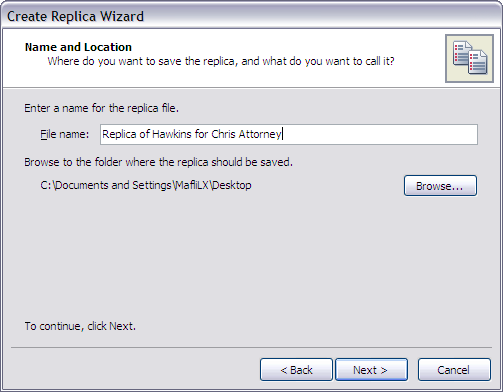Click the Create Replica Wizard title bar
The width and height of the screenshot is (503, 392).
(251, 16)
